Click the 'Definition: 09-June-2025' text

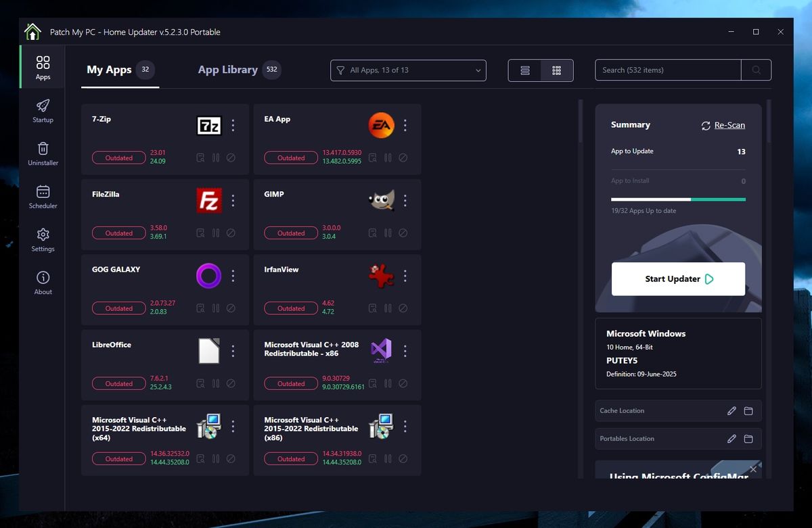pyautogui.click(x=641, y=374)
